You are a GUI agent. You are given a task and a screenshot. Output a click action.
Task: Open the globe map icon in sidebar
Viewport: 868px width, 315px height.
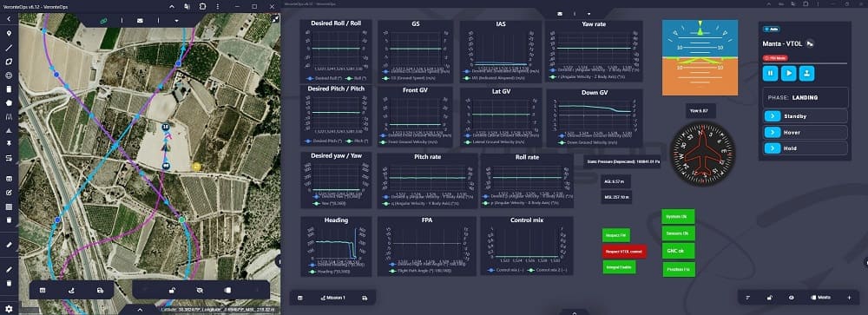tap(9, 75)
